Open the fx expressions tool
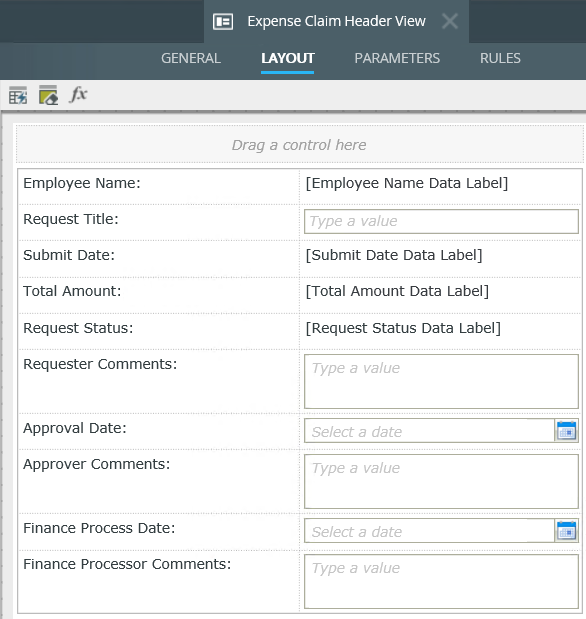This screenshot has width=586, height=619. point(78,95)
